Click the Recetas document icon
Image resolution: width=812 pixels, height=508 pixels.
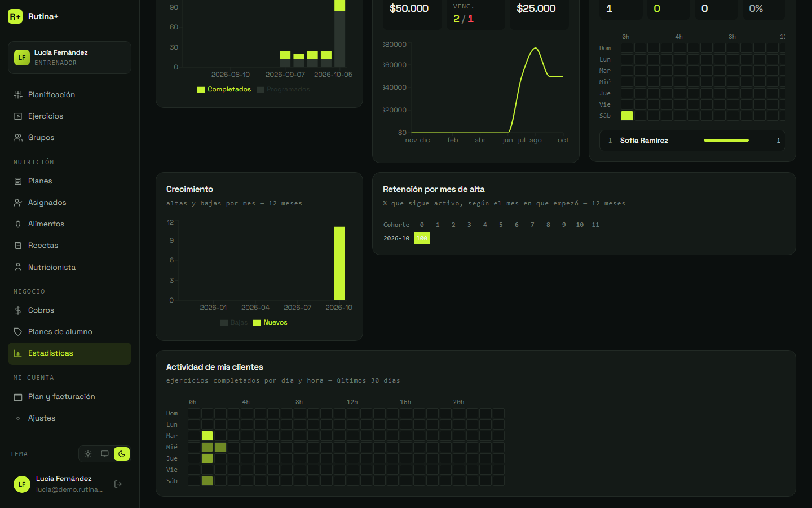[x=18, y=246]
